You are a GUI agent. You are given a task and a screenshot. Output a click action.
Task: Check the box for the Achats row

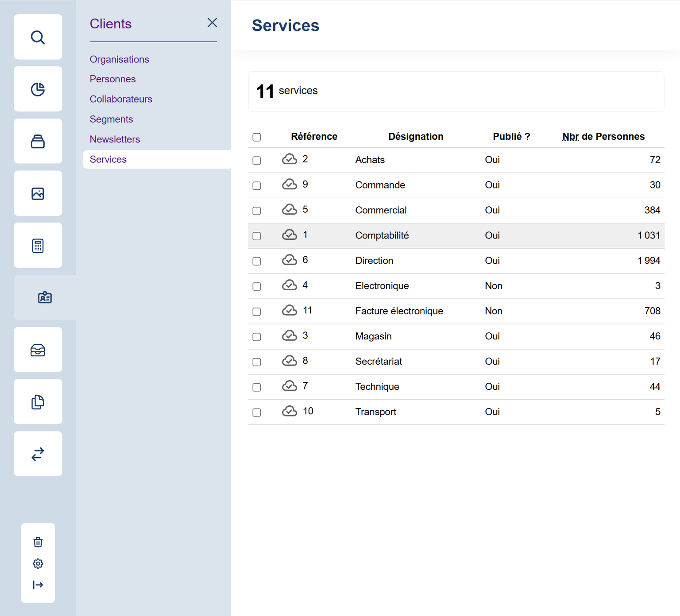coord(257,160)
